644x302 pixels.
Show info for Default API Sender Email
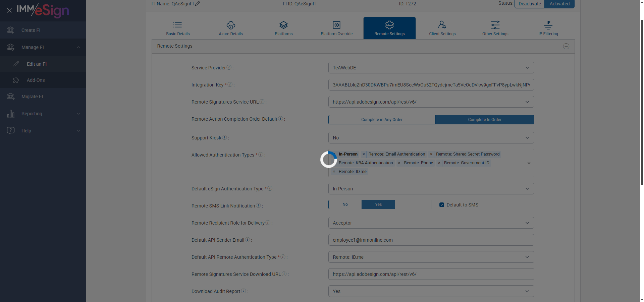[x=248, y=240]
